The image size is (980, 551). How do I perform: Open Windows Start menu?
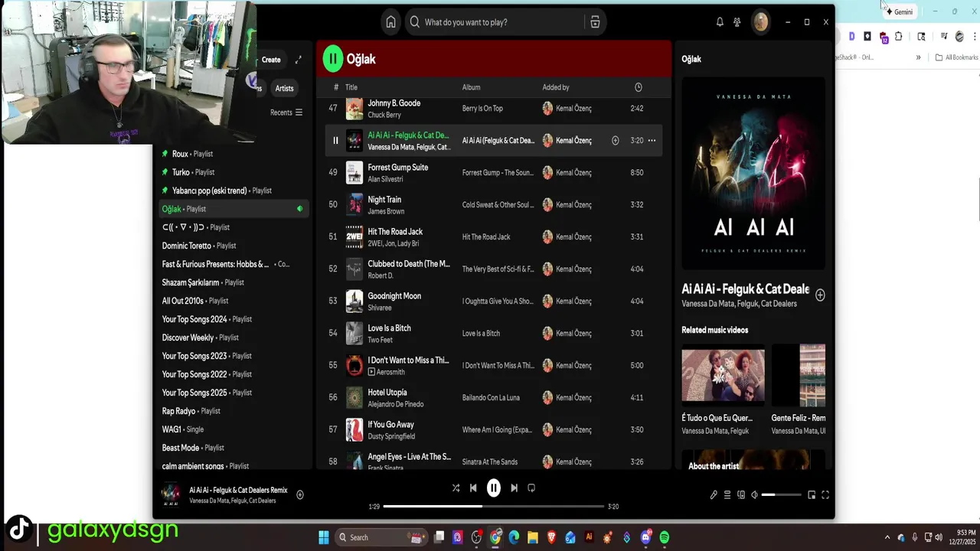(324, 537)
